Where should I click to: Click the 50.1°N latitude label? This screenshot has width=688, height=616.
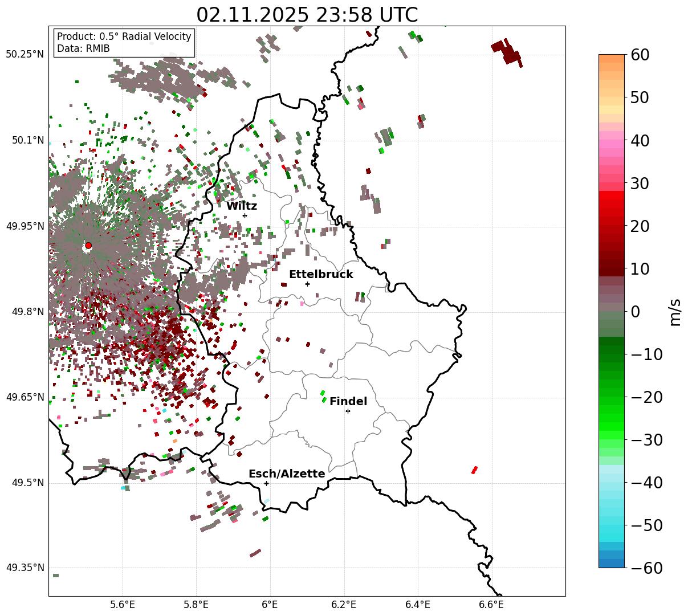click(27, 140)
